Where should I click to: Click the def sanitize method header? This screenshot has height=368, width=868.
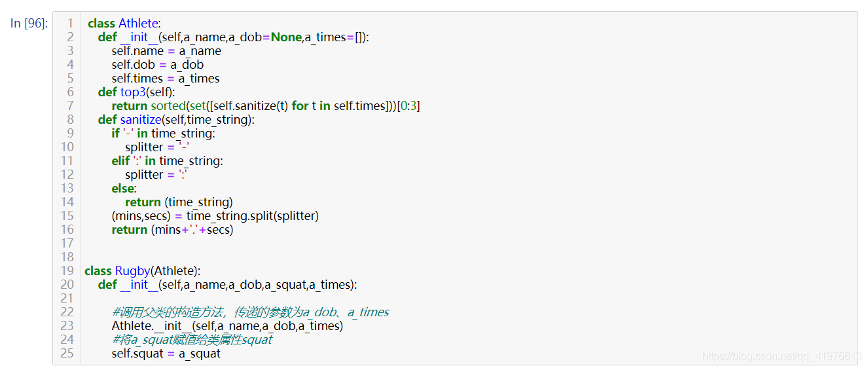(x=176, y=120)
